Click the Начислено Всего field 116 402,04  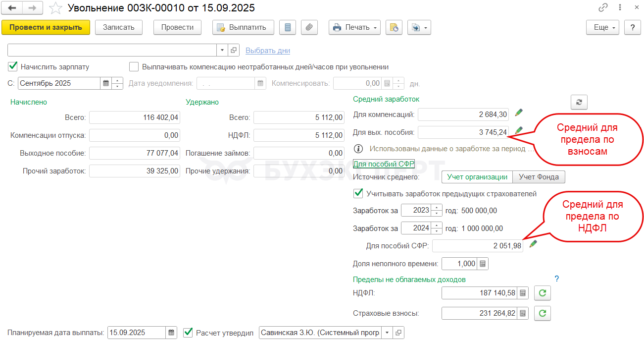[x=135, y=117]
